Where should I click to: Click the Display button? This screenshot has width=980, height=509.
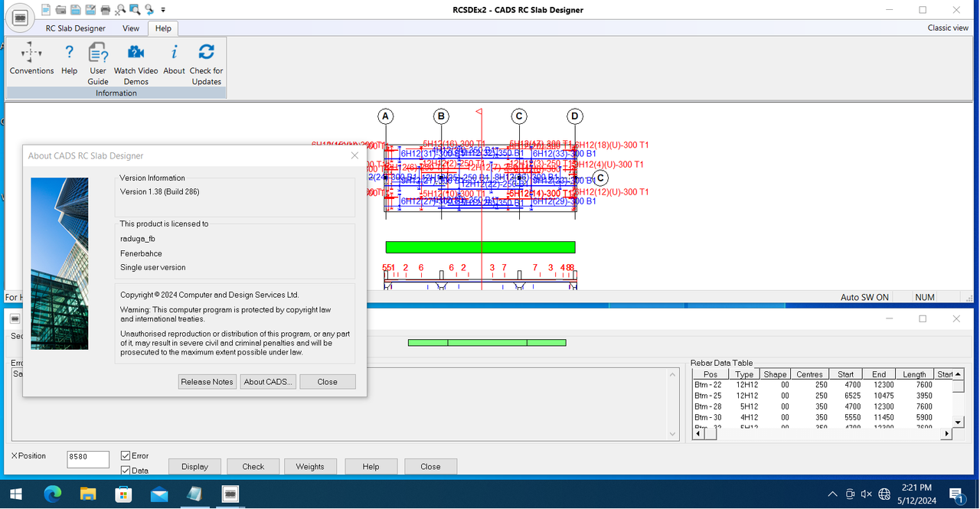(194, 466)
